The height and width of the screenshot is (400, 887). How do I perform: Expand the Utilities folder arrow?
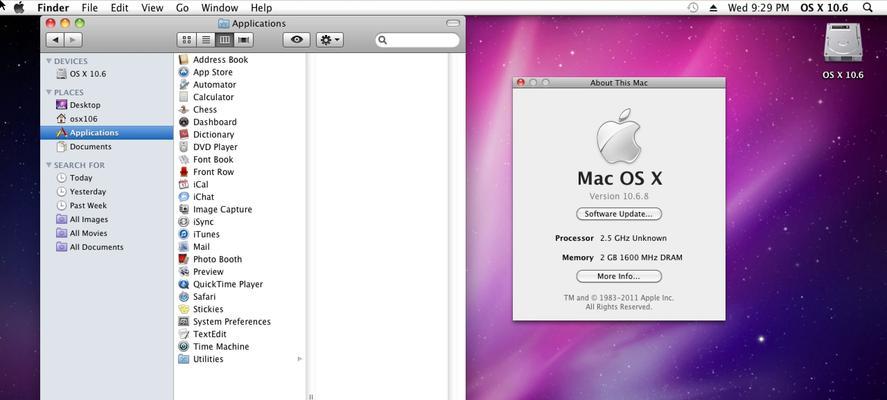point(300,359)
